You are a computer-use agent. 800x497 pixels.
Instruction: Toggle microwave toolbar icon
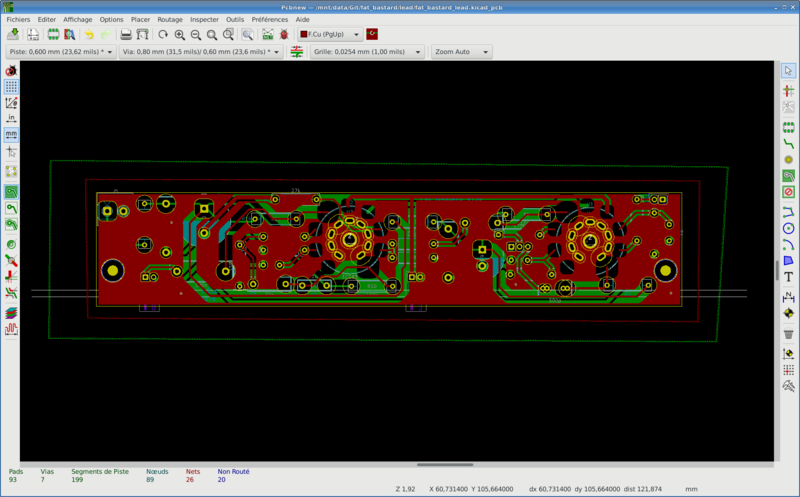click(11, 329)
